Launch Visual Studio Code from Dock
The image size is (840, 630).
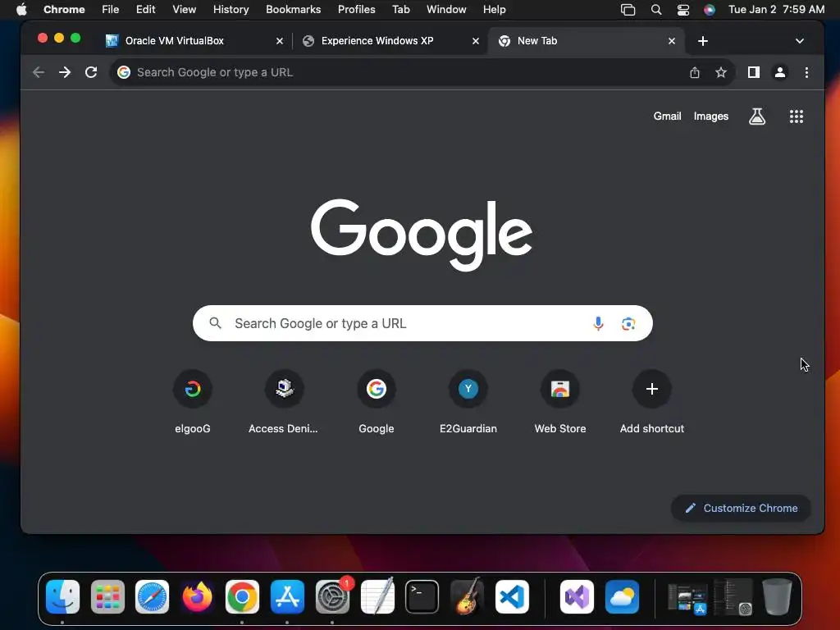point(512,596)
